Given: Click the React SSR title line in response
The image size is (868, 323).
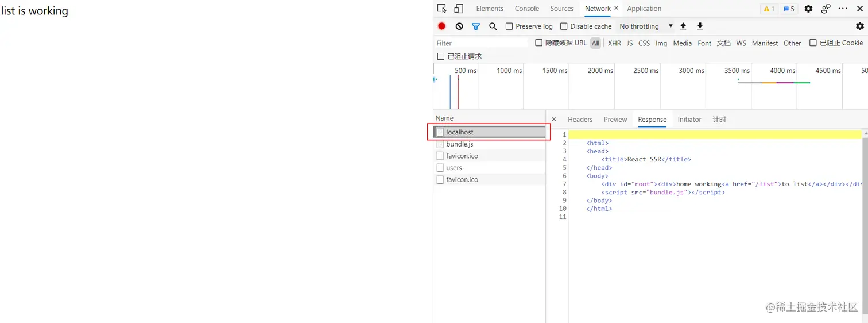Looking at the screenshot, I should point(646,159).
